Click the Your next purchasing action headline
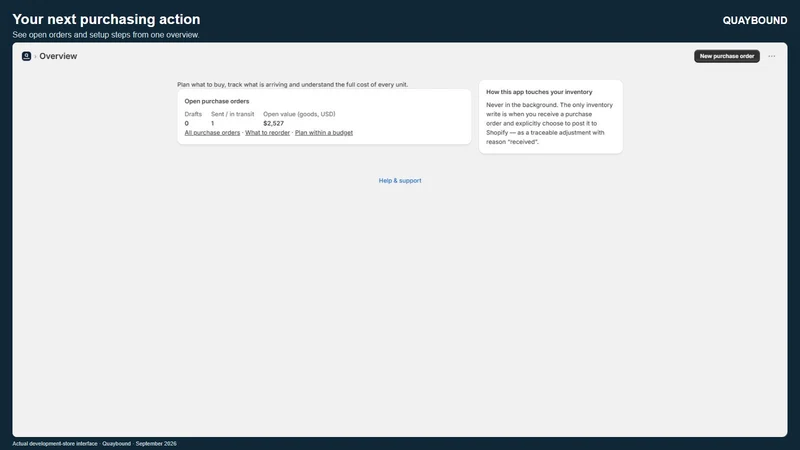 [106, 19]
